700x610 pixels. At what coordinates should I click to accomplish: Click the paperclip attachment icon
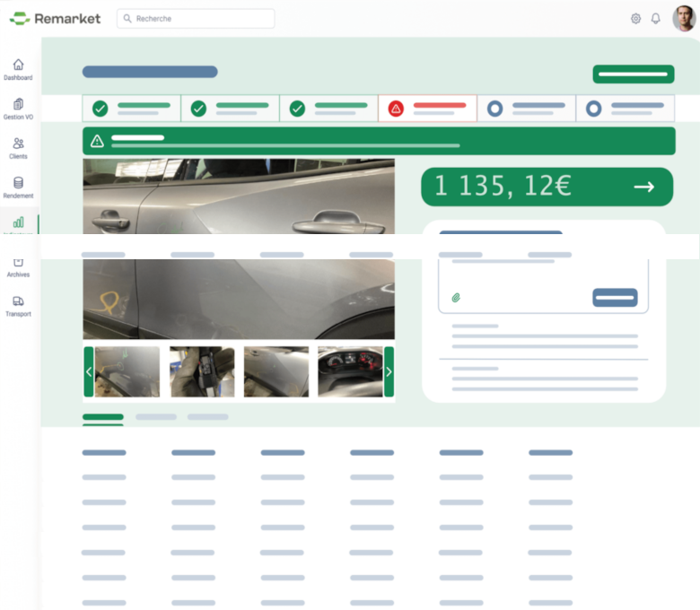coord(456,297)
